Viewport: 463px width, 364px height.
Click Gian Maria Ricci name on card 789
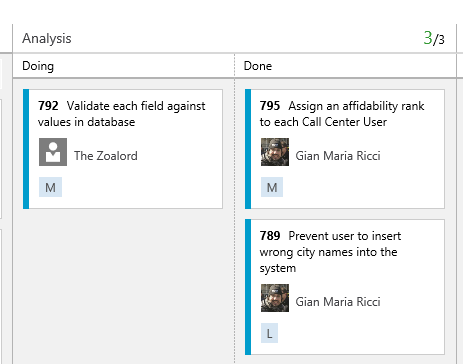click(338, 302)
